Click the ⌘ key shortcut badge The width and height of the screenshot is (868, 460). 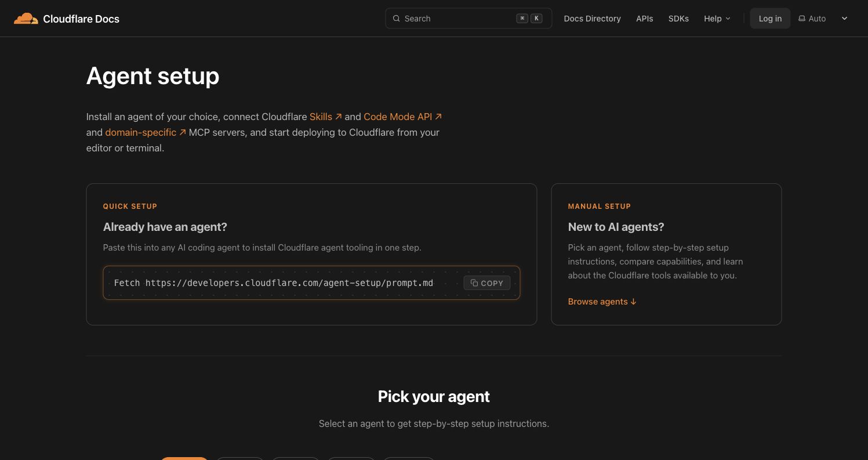pos(522,19)
